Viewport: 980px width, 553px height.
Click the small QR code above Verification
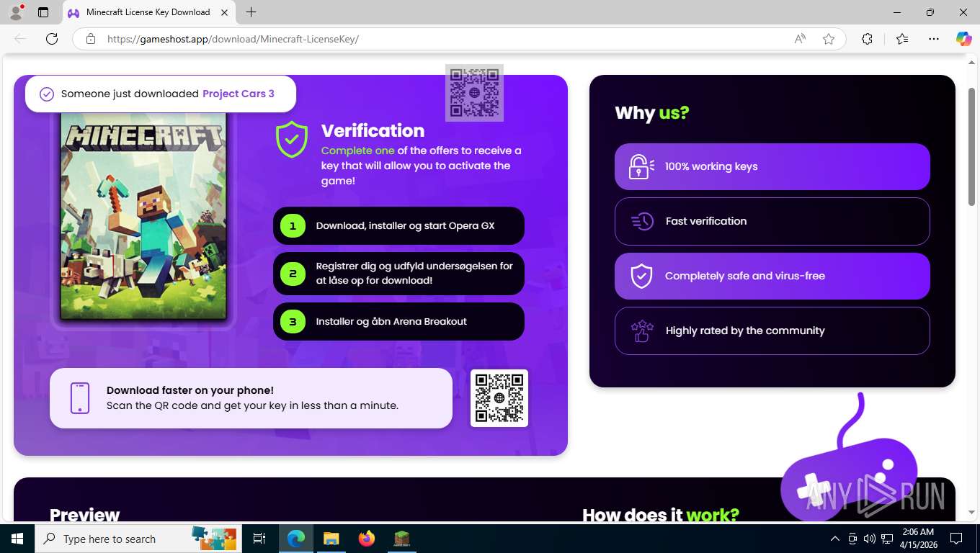474,93
